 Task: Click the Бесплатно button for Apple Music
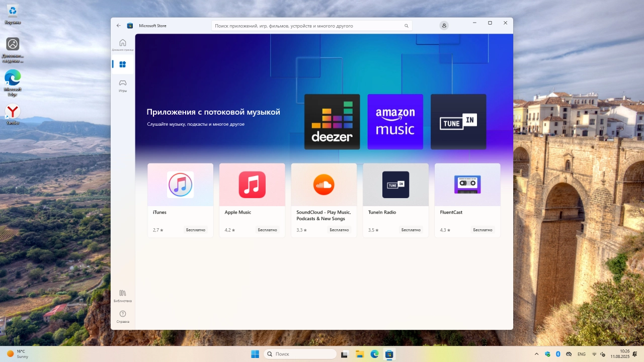[268, 230]
